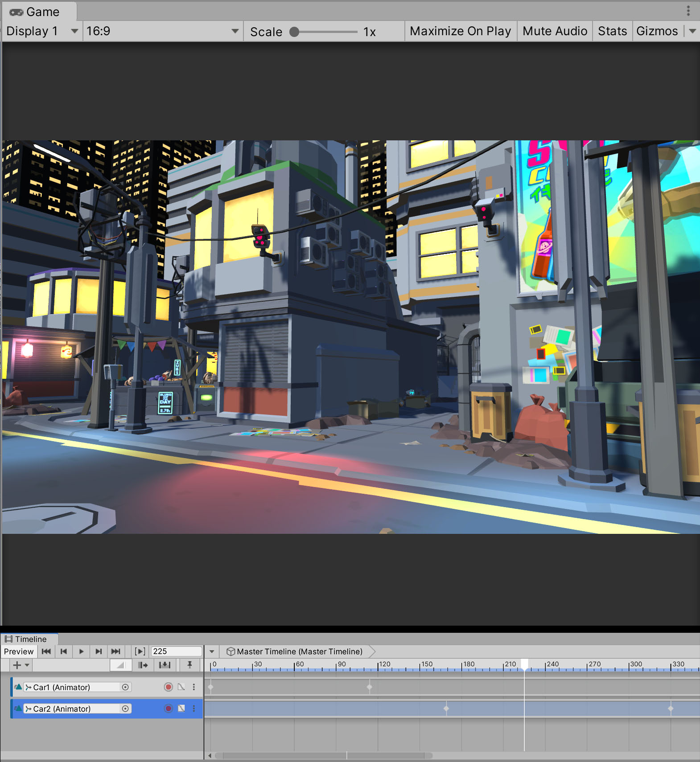Click the Mute Audio button
This screenshot has width=700, height=762.
[555, 31]
